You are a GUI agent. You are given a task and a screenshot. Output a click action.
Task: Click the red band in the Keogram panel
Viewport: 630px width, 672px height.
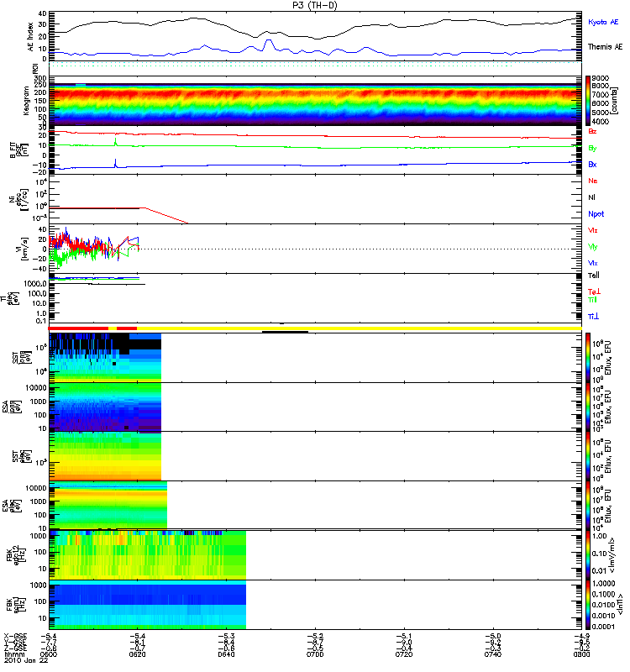315,93
